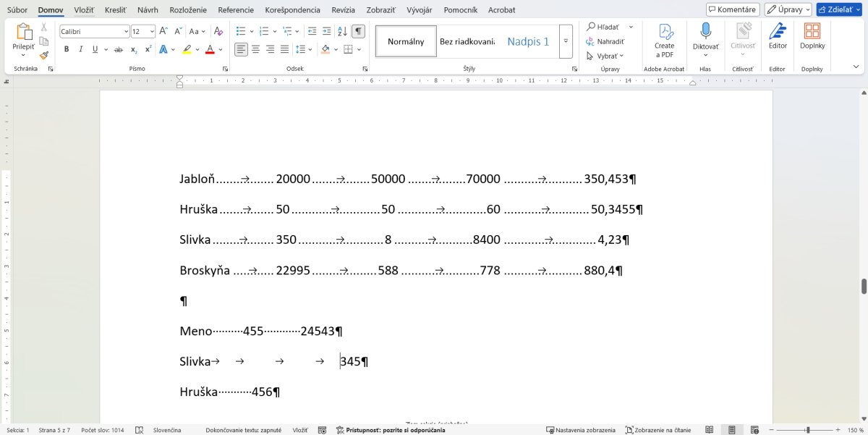Click the clear formatting icon
Image resolution: width=868 pixels, height=435 pixels.
(218, 31)
